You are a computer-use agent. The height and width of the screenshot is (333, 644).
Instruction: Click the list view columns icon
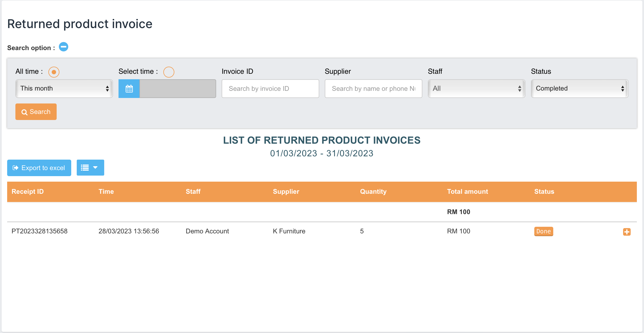coord(85,168)
